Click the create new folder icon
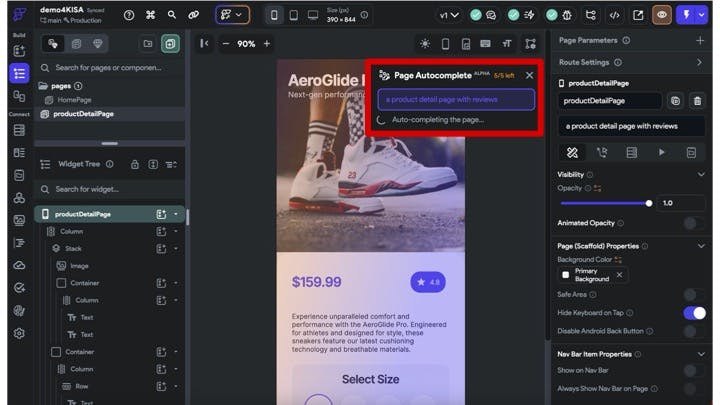Image resolution: width=720 pixels, height=405 pixels. pyautogui.click(x=148, y=44)
